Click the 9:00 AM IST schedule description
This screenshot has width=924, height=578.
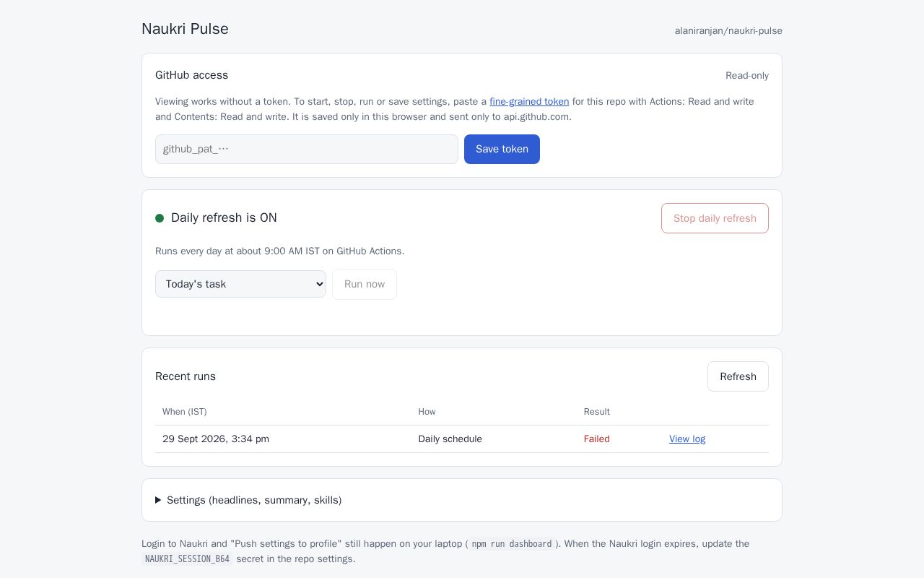(x=280, y=251)
